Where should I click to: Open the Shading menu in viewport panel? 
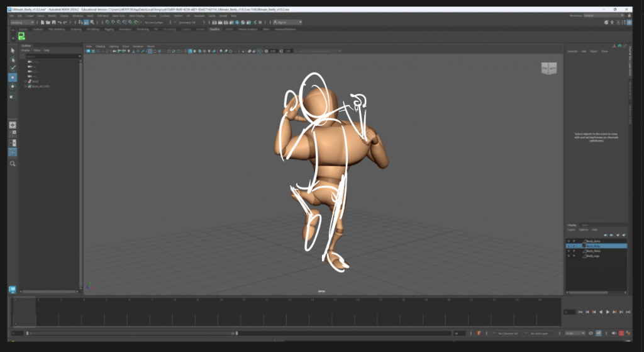coord(101,46)
